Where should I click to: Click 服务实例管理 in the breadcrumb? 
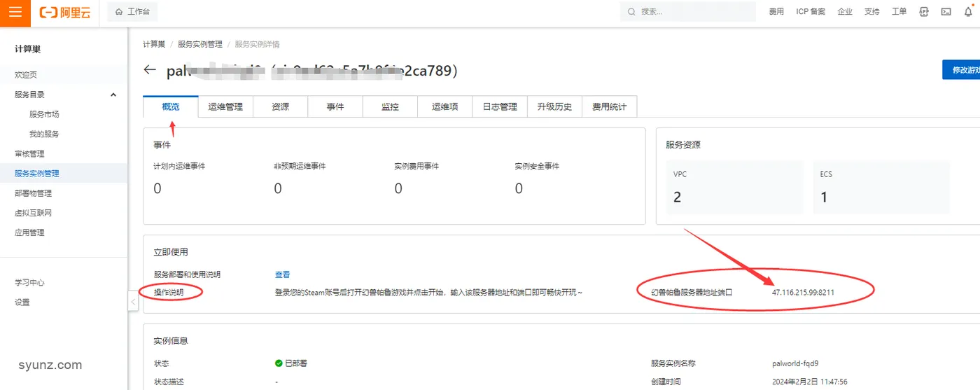(200, 44)
